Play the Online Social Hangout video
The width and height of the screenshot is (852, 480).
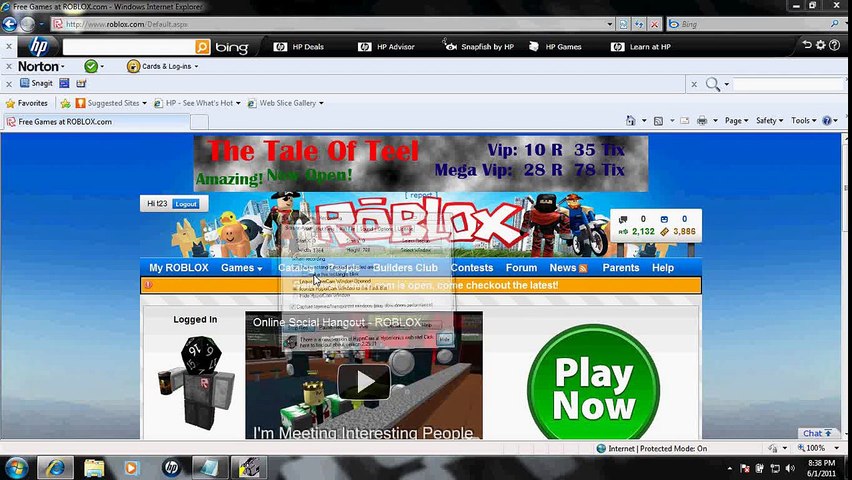pyautogui.click(x=364, y=382)
